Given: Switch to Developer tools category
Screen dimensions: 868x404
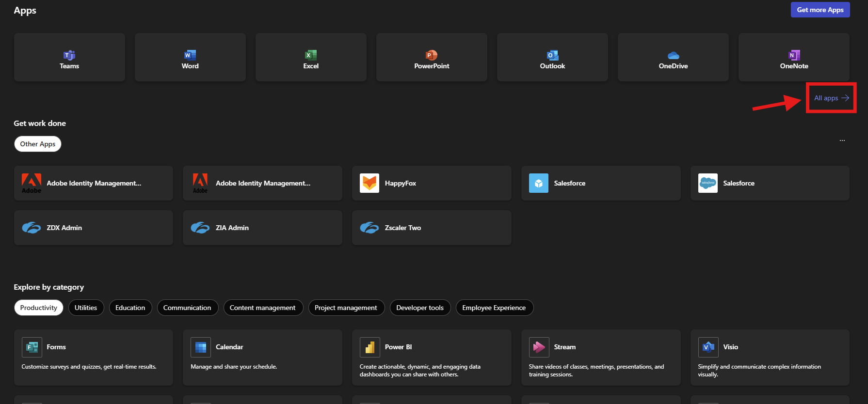Looking at the screenshot, I should (420, 308).
